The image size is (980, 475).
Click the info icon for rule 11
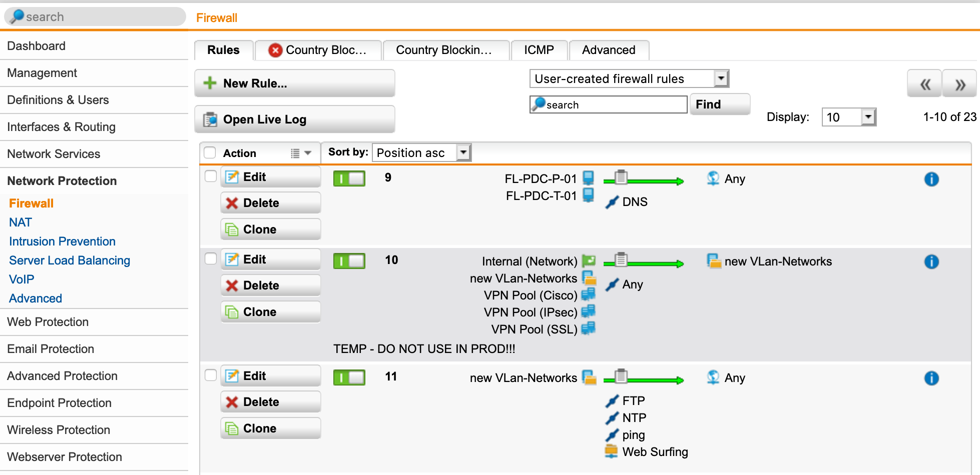931,378
